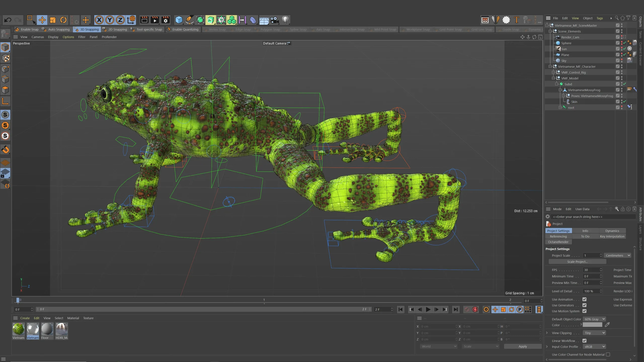Open material manager Create menu

tap(25, 318)
